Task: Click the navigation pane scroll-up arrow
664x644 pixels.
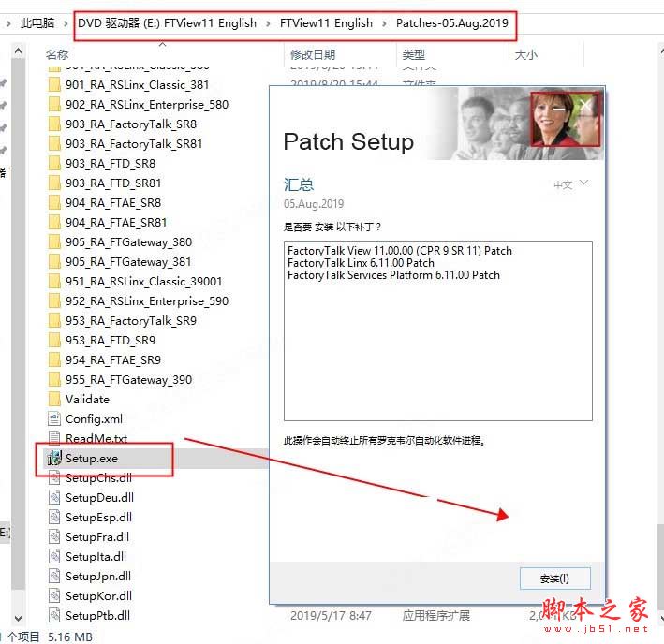Action: [x=18, y=51]
